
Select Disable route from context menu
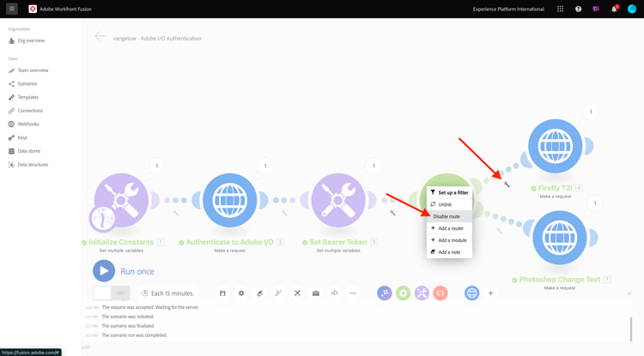click(449, 216)
